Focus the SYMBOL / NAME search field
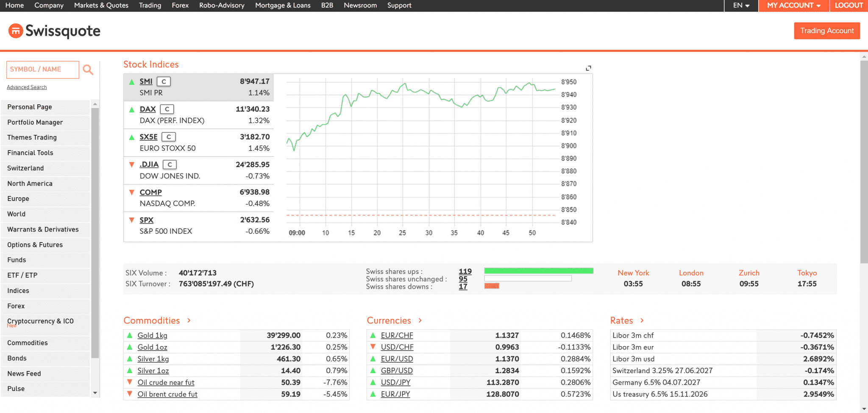 [43, 70]
